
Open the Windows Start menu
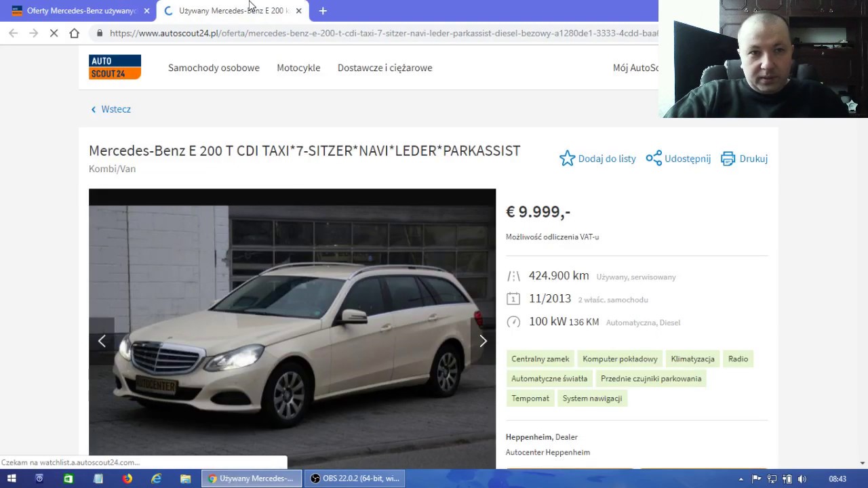(x=12, y=479)
